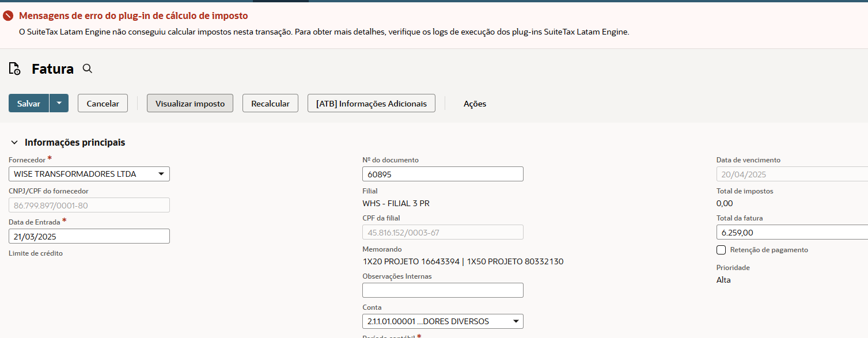Open [ATB] Informações Adicionais
This screenshot has width=868, height=338.
pyautogui.click(x=372, y=104)
